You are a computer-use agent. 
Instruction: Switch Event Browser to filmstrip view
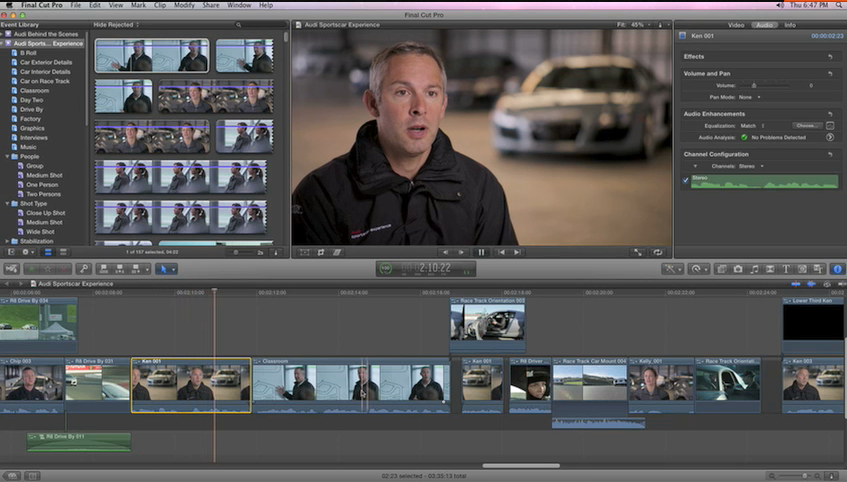49,252
